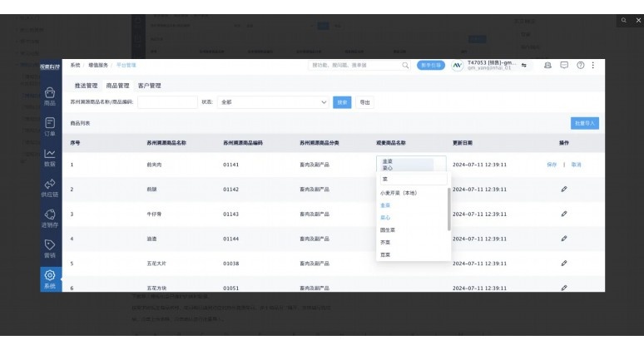The image size is (644, 350).
Task: Click the 更新日期 column header
Action: pyautogui.click(x=463, y=143)
